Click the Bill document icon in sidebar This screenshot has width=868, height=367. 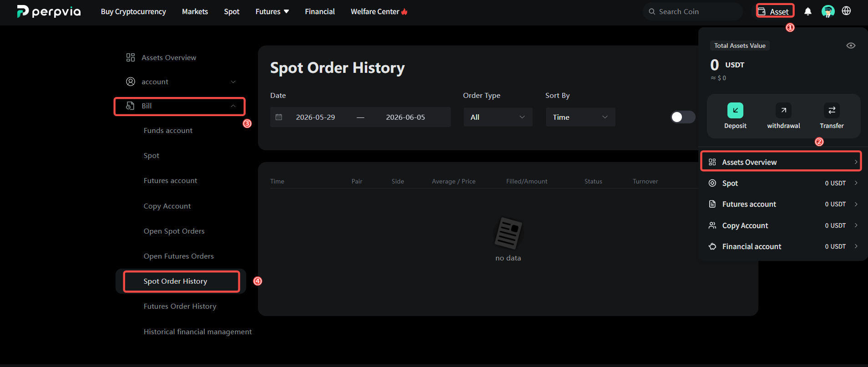[130, 106]
